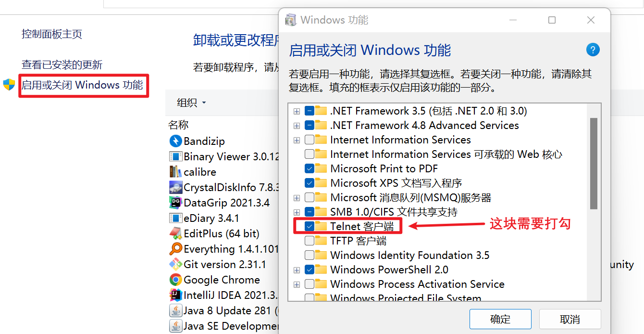Enable the TFTP 客户端 checkbox
Viewport: 644px width, 334px height.
click(x=310, y=241)
